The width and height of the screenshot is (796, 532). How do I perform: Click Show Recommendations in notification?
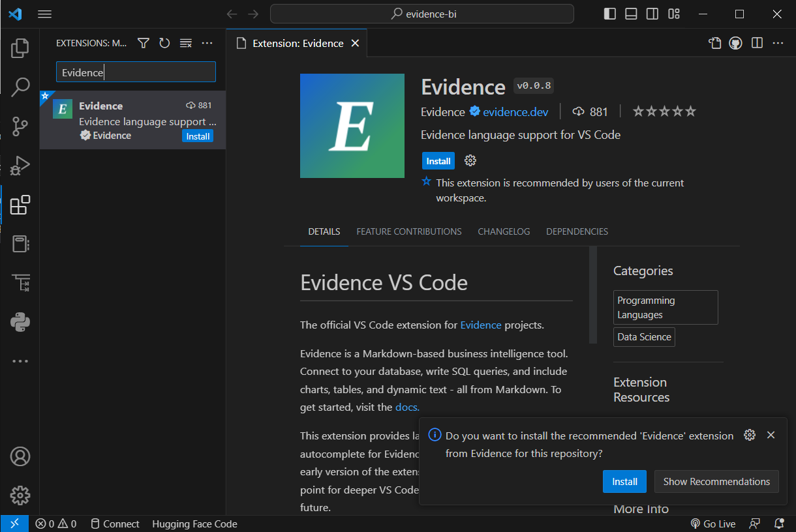(x=716, y=481)
